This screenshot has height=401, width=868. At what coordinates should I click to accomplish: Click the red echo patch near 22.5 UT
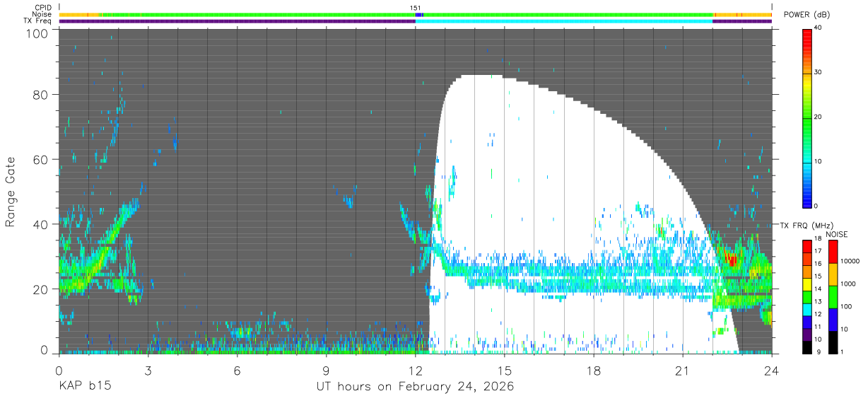pyautogui.click(x=730, y=260)
